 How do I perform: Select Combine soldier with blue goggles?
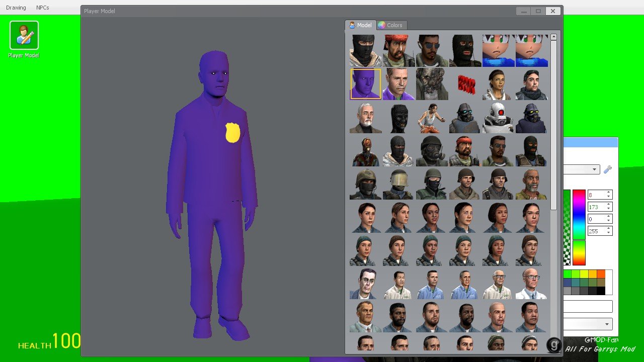[x=465, y=118]
